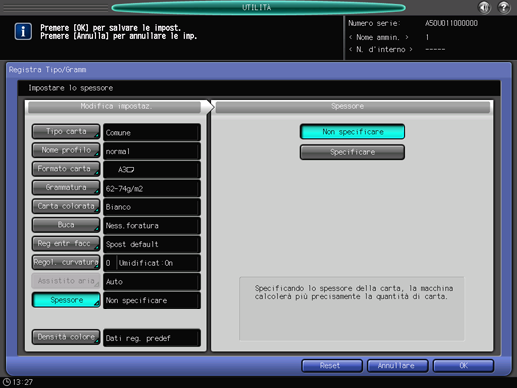This screenshot has width=517, height=388.
Task: Click the Auto air assist value
Action: coord(152,282)
